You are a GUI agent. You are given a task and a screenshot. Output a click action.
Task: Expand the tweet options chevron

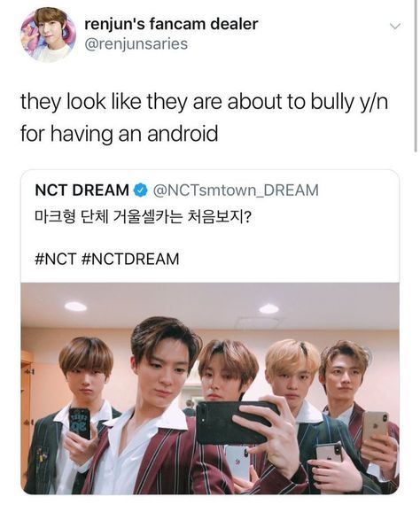pyautogui.click(x=395, y=26)
